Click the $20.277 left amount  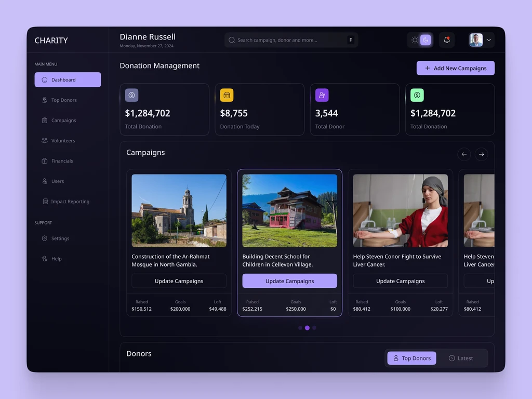(439, 309)
